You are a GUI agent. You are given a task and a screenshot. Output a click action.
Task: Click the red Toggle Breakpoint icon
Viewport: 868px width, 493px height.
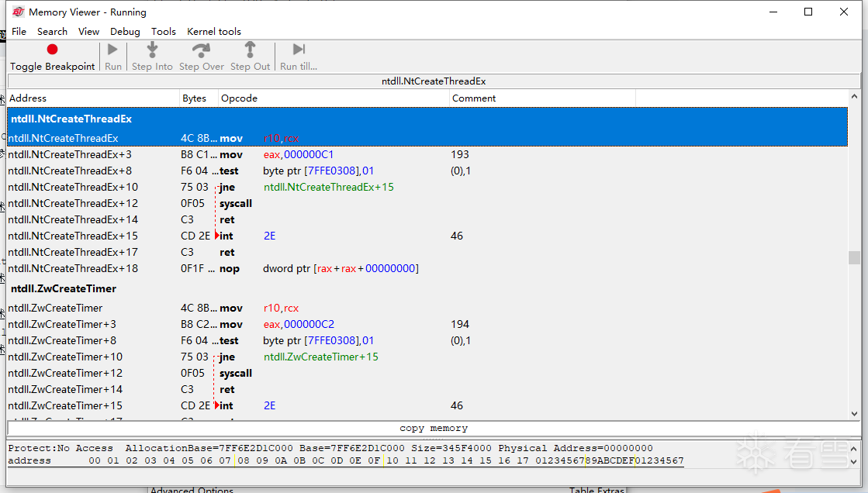[x=52, y=50]
